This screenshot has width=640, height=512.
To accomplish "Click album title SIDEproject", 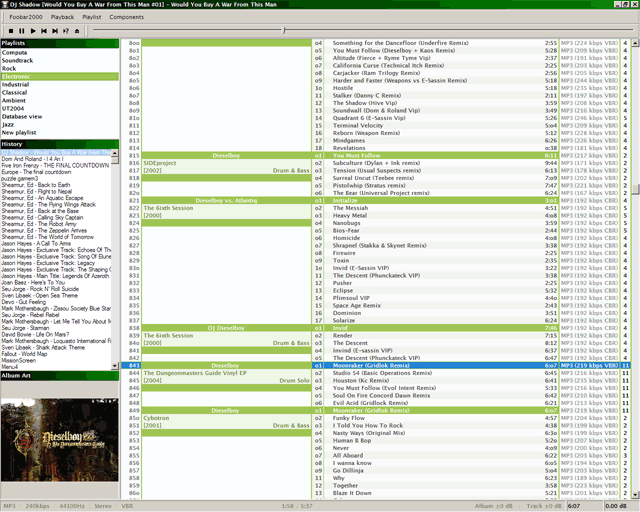I will 160,163.
